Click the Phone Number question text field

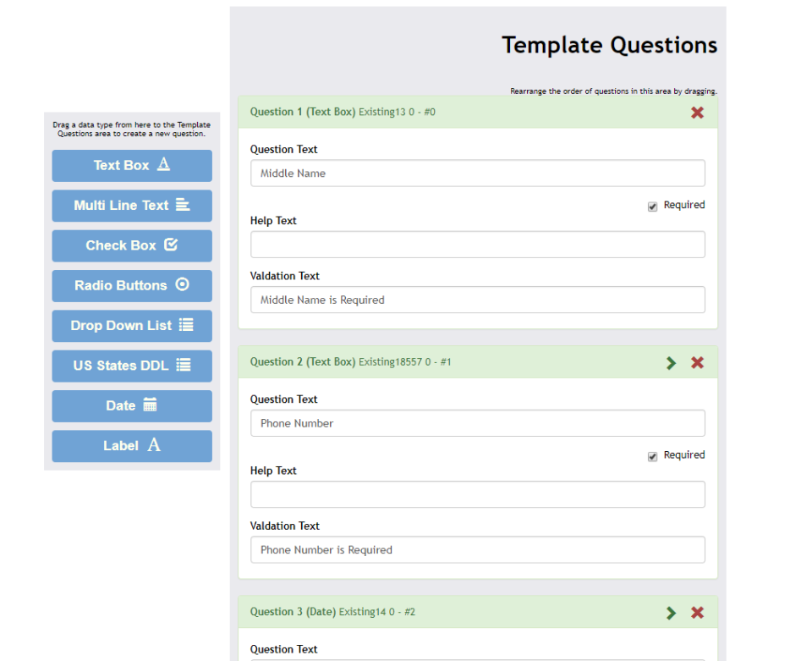(477, 423)
